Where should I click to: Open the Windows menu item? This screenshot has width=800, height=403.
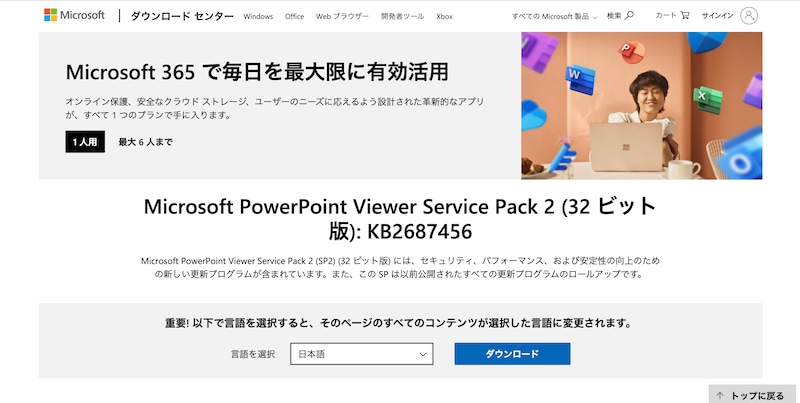[258, 16]
